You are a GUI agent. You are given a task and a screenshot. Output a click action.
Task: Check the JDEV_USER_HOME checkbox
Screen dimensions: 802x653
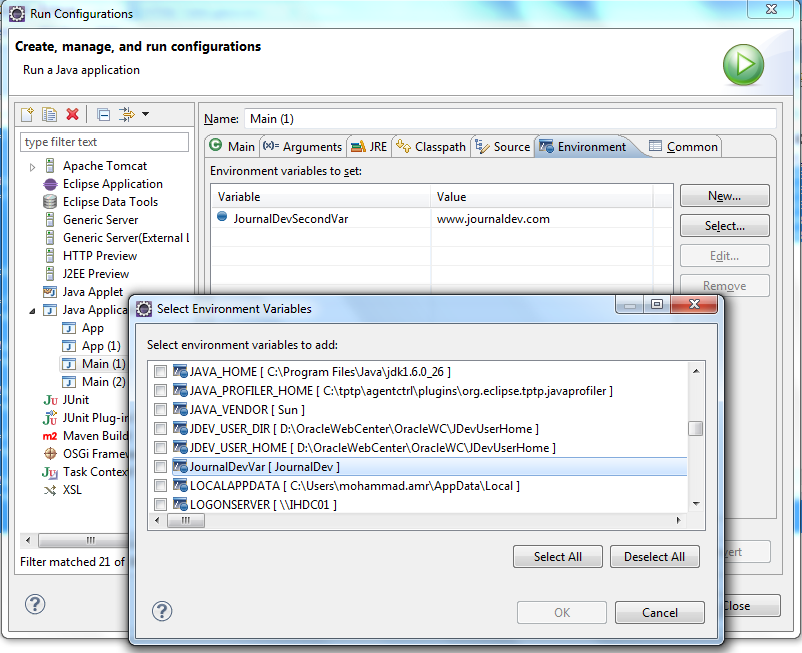pyautogui.click(x=160, y=448)
